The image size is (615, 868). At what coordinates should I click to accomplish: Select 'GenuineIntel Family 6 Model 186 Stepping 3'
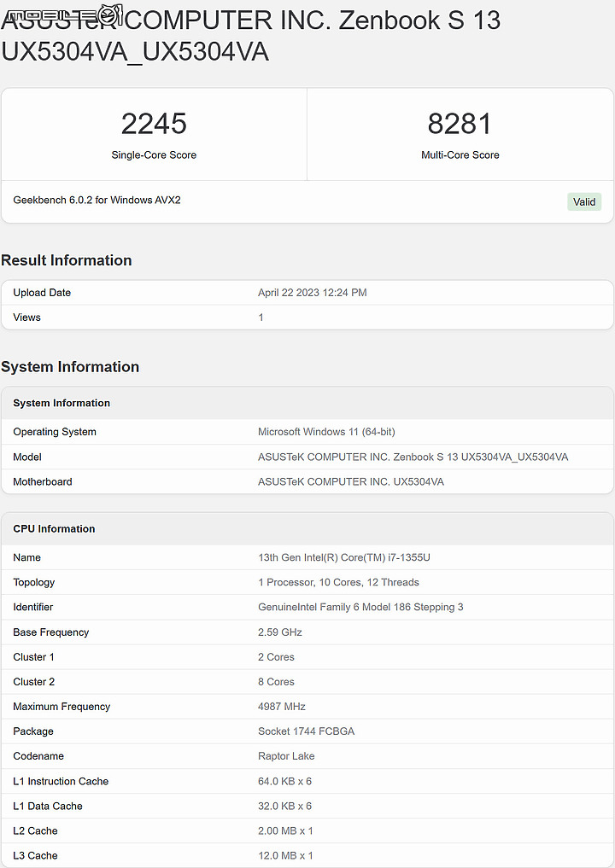360,608
